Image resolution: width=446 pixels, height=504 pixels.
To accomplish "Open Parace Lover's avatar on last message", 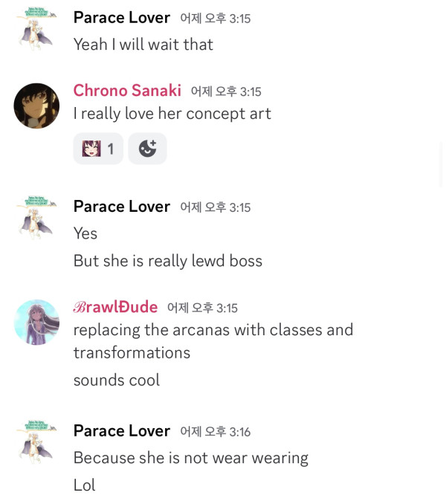I will [x=36, y=442].
